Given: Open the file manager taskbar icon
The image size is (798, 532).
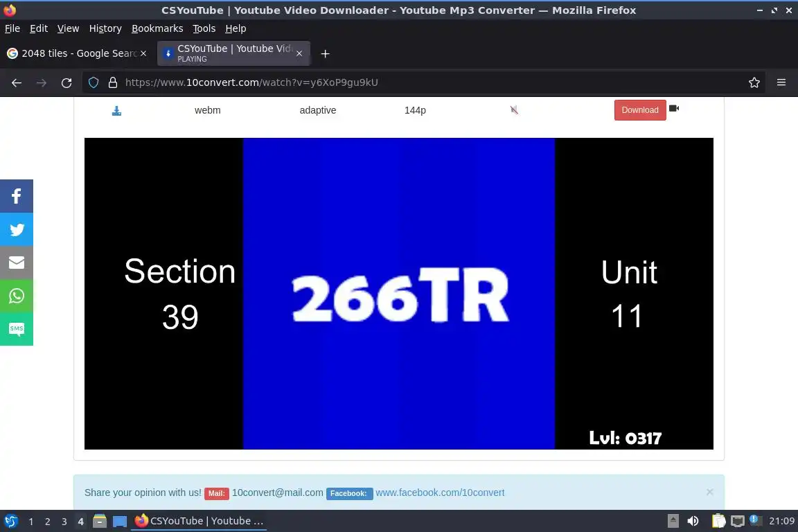Looking at the screenshot, I should (100, 521).
